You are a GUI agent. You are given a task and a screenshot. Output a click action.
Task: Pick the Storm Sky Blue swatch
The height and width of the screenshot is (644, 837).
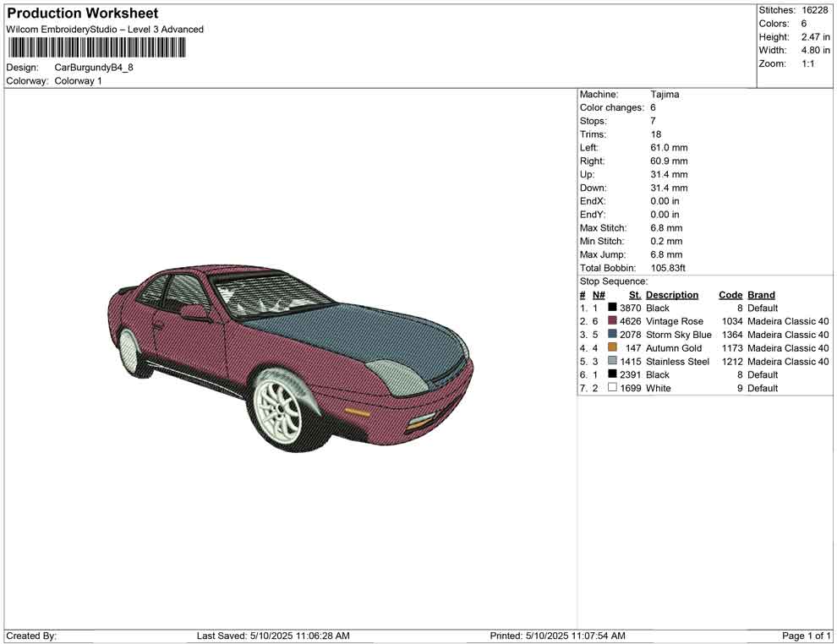(612, 335)
